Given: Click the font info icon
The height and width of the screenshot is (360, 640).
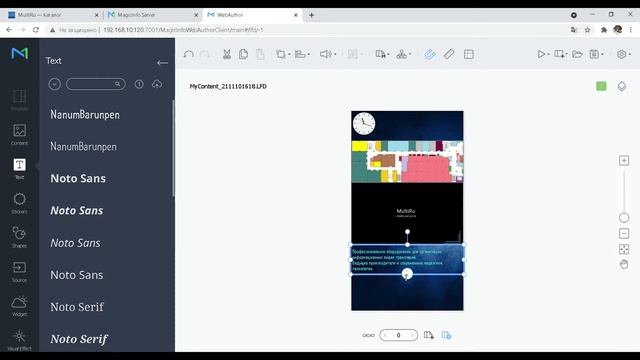Looking at the screenshot, I should tap(139, 84).
